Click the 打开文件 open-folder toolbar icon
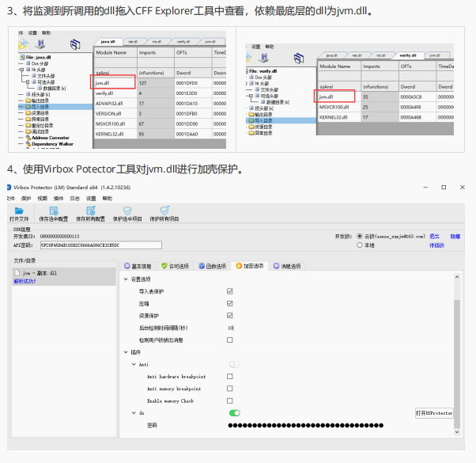This screenshot has width=476, height=463. [x=19, y=211]
